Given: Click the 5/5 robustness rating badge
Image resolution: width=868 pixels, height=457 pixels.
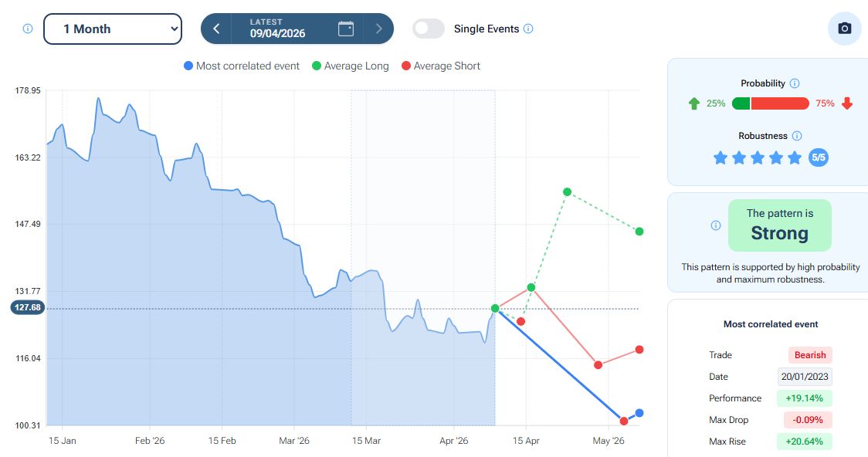Looking at the screenshot, I should point(819,157).
